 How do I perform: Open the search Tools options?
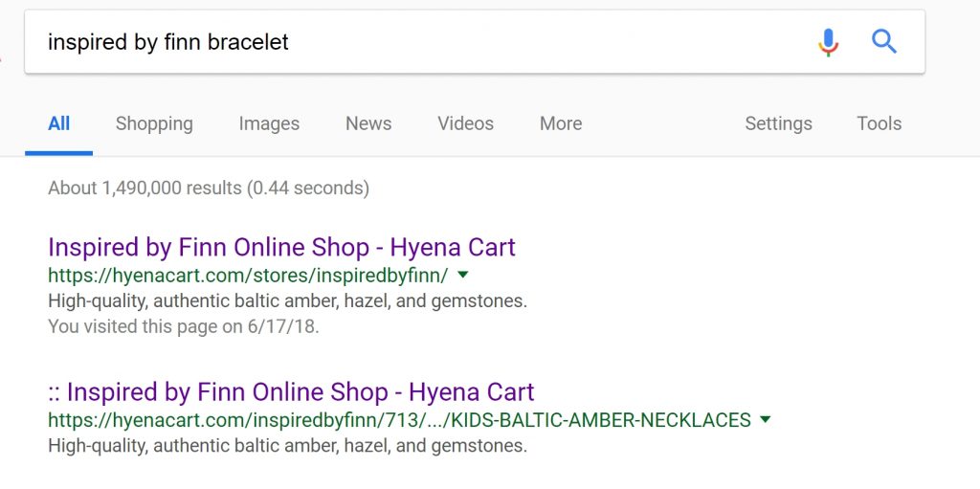click(879, 123)
